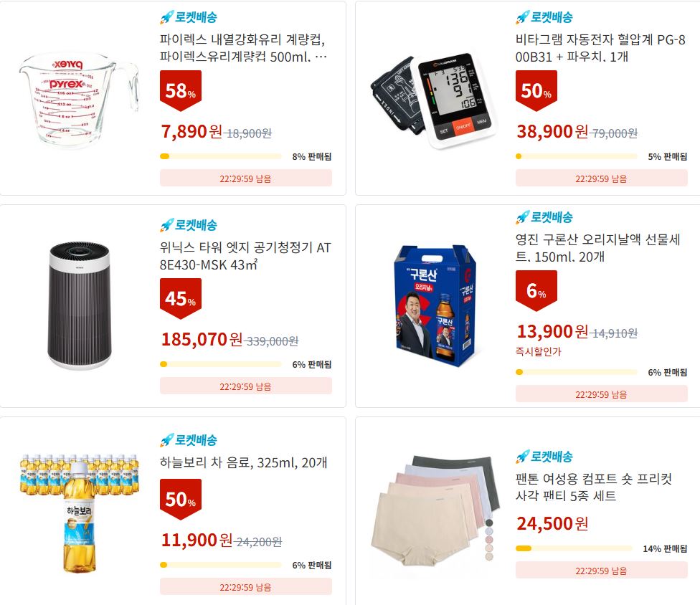Open the Winix tower air purifier image
Viewport: 700px width, 605px height.
click(80, 306)
